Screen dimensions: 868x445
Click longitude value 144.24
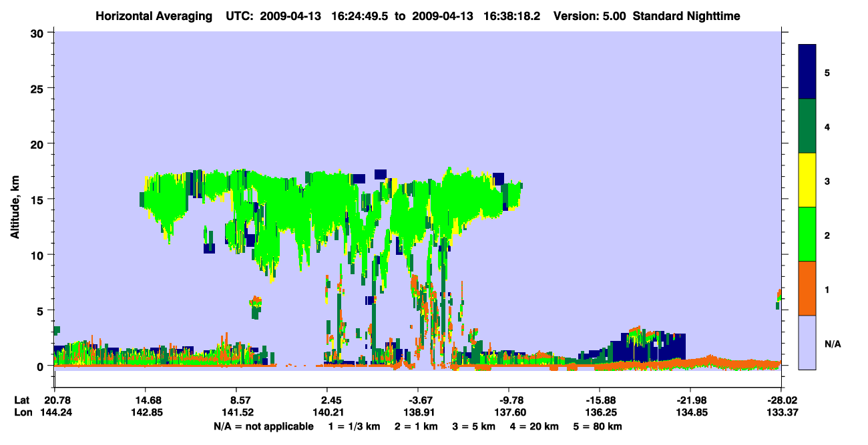(x=55, y=412)
